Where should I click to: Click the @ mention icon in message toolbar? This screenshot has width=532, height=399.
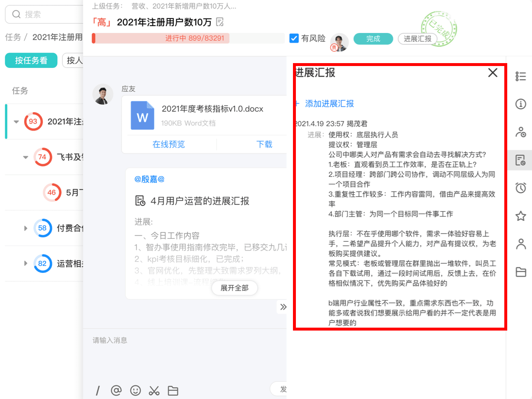point(116,391)
